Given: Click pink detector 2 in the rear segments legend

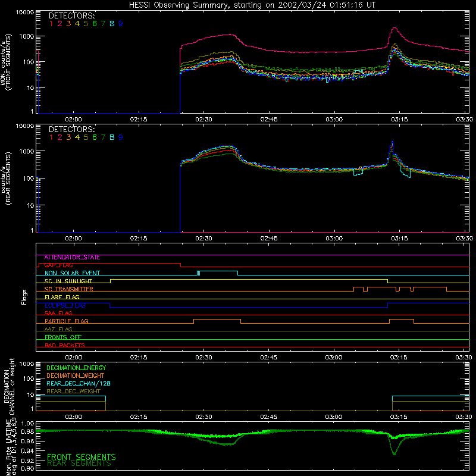Looking at the screenshot, I should coord(60,137).
